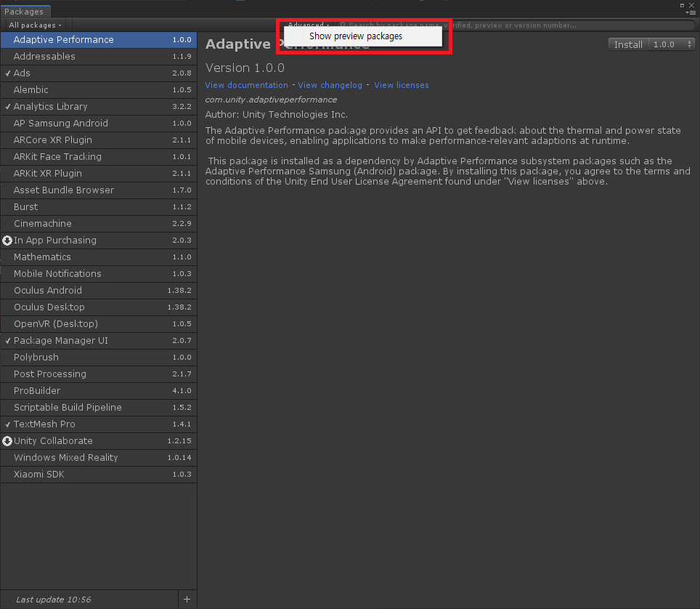Select the Post Processing package
This screenshot has width=700, height=609.
(x=99, y=374)
